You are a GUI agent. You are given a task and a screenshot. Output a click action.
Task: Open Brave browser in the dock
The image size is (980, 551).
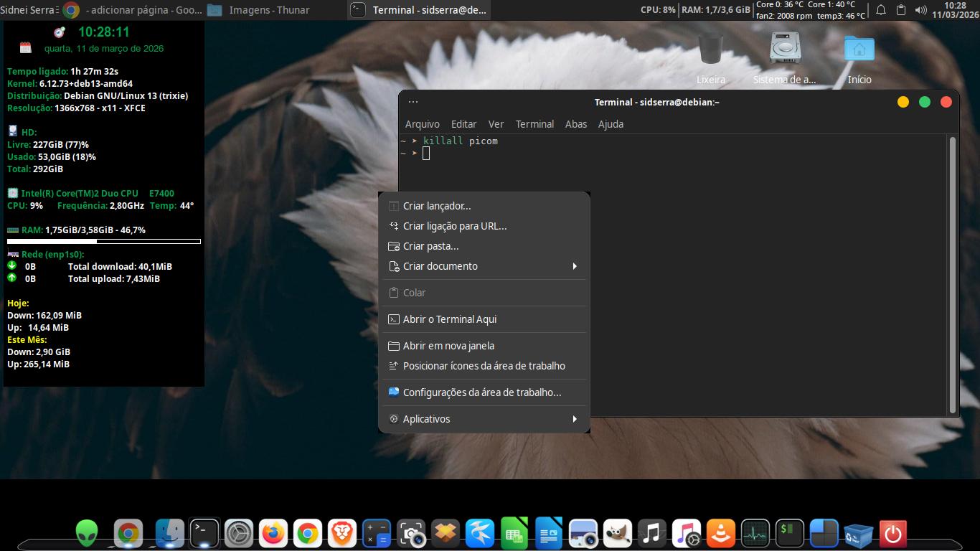click(x=342, y=534)
